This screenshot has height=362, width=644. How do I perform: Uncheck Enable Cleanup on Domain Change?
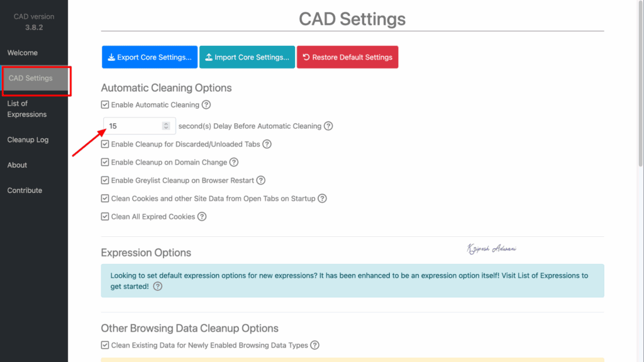(x=105, y=162)
